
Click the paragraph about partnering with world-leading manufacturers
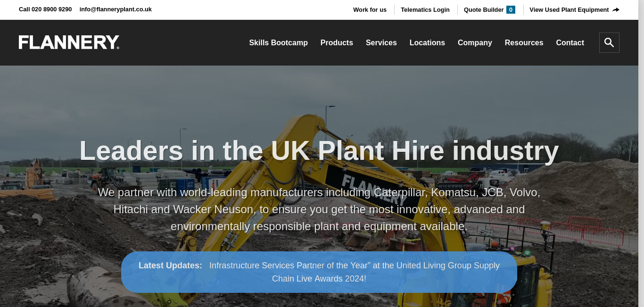319,209
